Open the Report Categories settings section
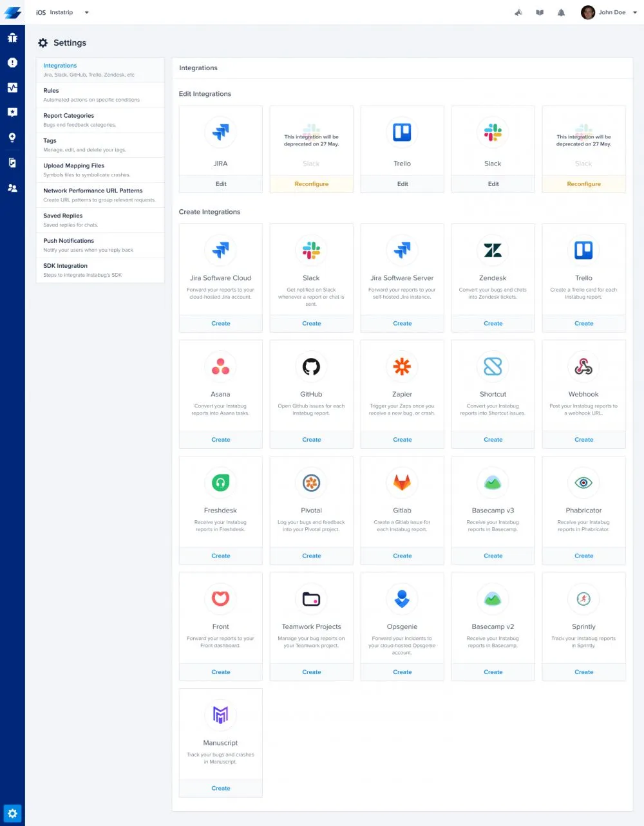 point(100,120)
